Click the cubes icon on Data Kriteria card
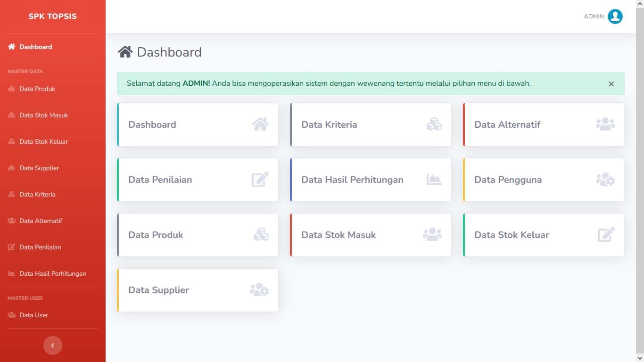Viewport: 644px width, 362px height. (x=434, y=124)
